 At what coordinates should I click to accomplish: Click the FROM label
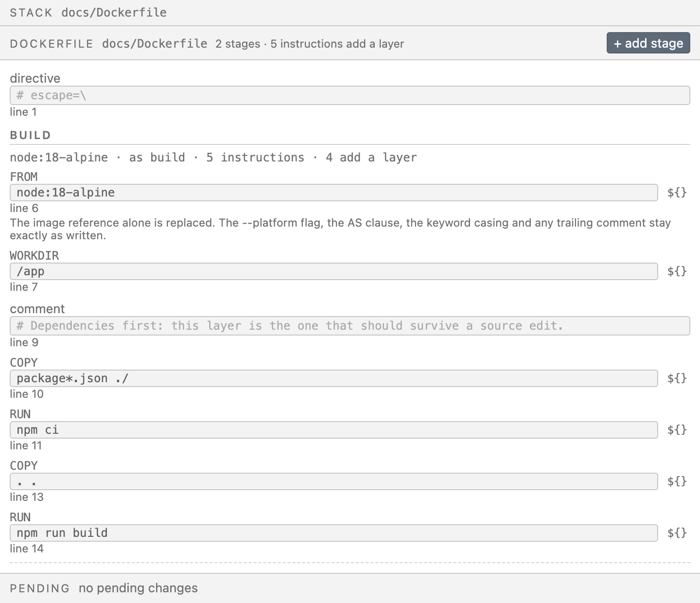point(24,177)
